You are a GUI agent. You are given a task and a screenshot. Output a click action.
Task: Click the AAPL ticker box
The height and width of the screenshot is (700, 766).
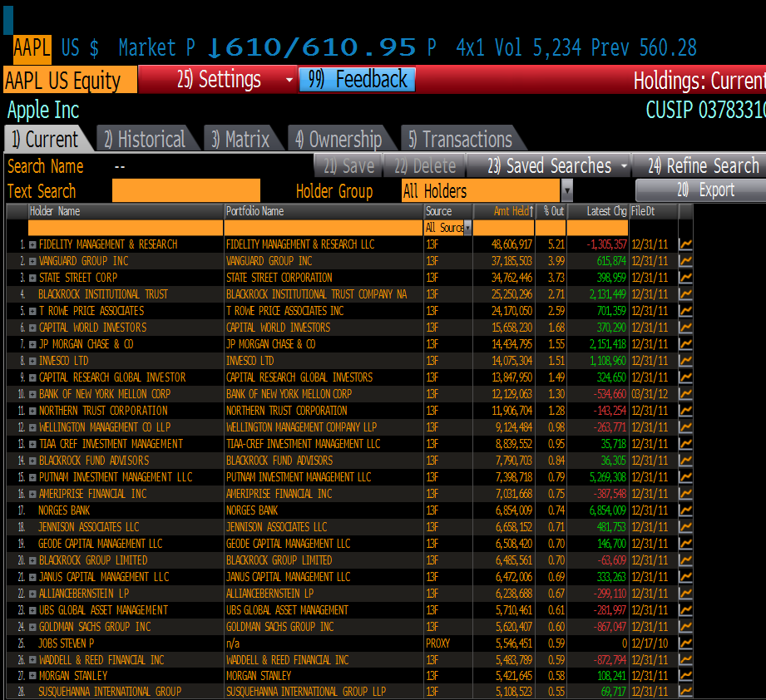pos(32,48)
